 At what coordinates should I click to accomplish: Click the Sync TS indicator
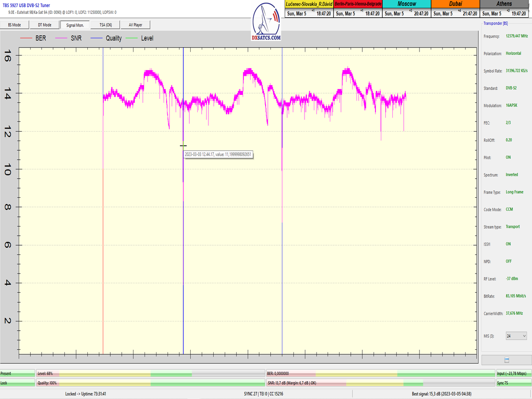pos(513,382)
